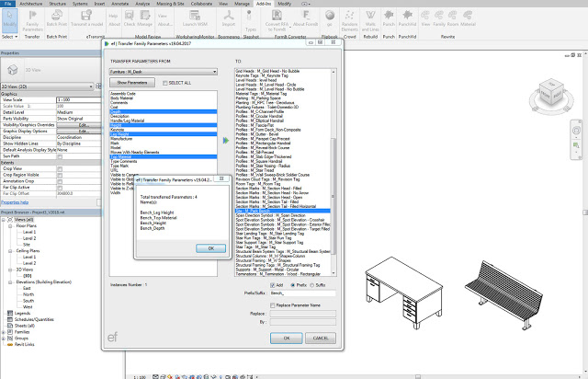Check the SELECT ALL checkbox

coord(165,83)
